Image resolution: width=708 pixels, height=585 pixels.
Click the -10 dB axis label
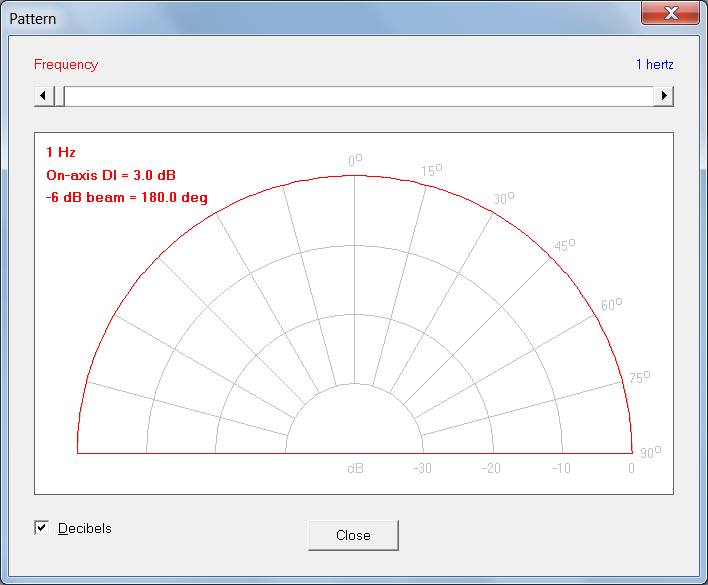coord(561,468)
